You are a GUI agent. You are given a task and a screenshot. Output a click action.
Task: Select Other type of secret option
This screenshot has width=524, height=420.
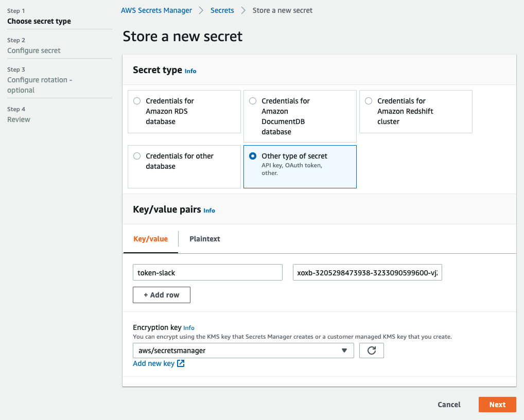pos(252,156)
